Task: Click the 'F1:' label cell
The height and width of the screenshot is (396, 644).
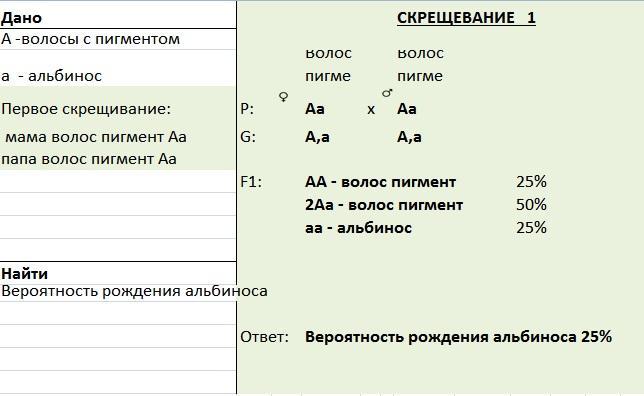Action: pyautogui.click(x=251, y=182)
